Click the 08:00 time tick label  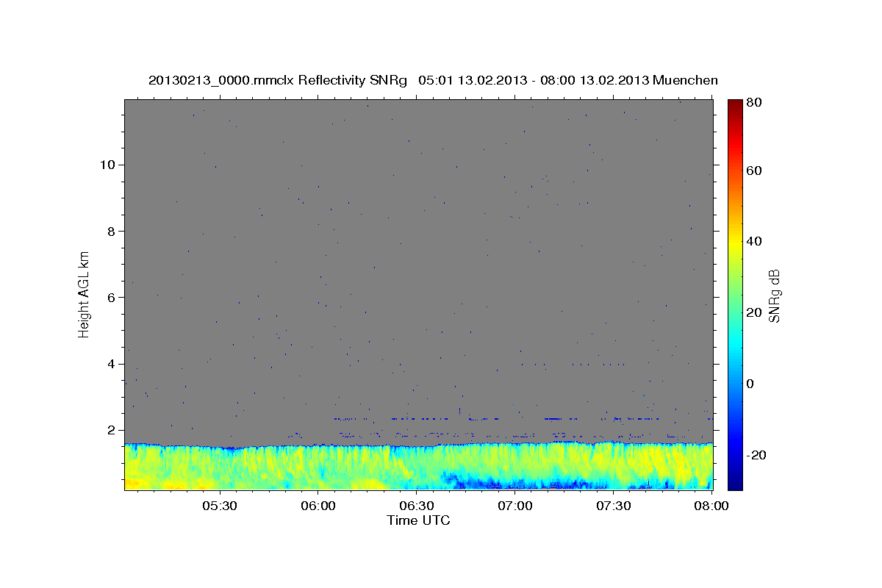tap(711, 506)
